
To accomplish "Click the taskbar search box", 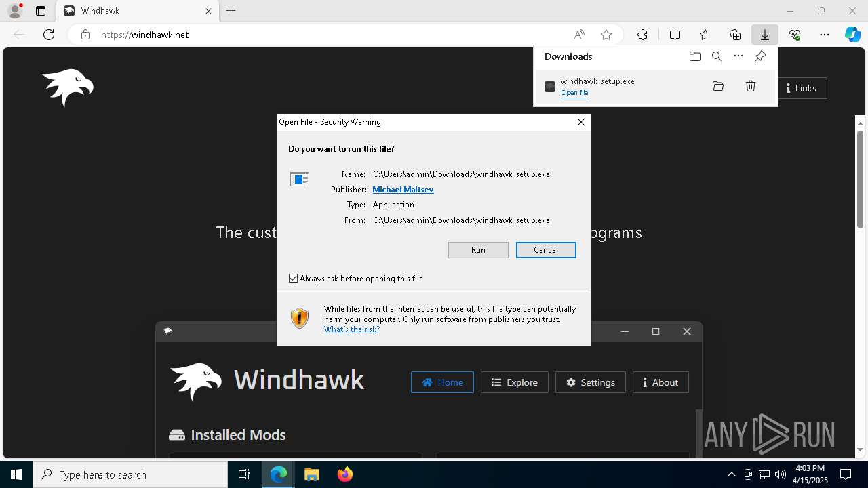I will tap(130, 474).
